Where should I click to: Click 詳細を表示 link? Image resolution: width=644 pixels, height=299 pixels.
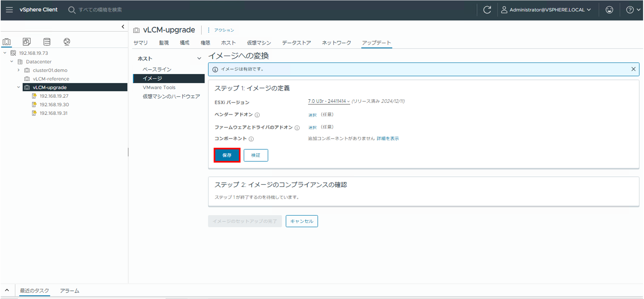coord(388,138)
